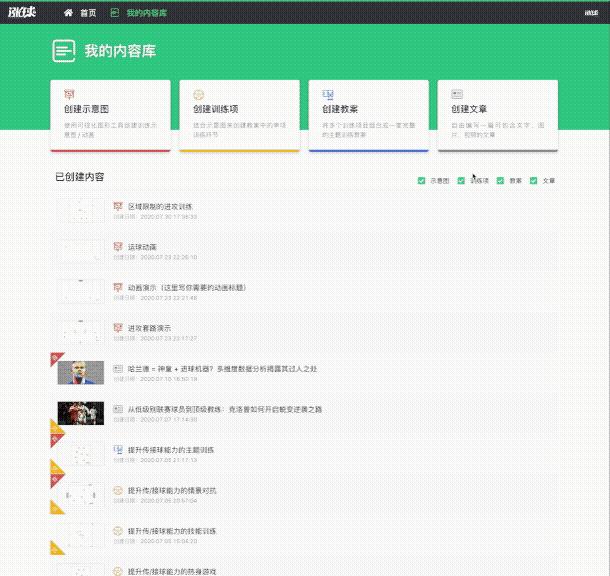Click drill icon beside 提升传/接球能力的情景对抗
Screen dimensions: 610x576
pyautogui.click(x=118, y=490)
